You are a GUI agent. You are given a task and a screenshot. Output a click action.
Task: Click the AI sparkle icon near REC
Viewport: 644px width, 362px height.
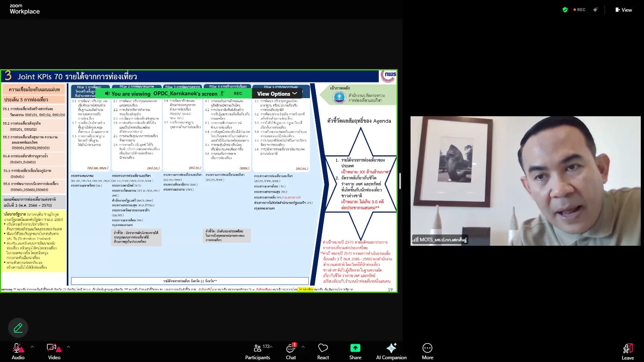[x=595, y=10]
